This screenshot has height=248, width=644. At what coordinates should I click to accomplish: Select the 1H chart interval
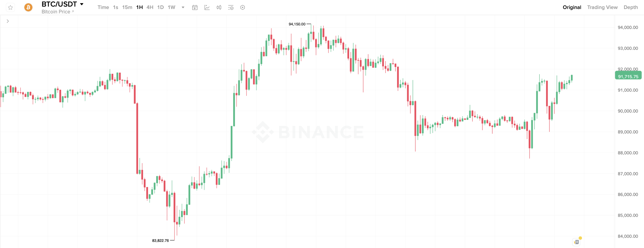pos(139,7)
